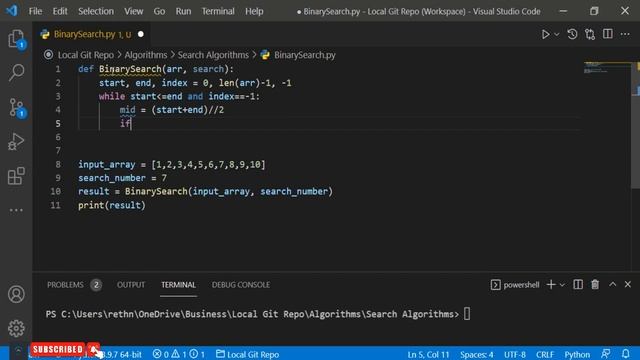Change file encoding UTF-8

(515, 354)
